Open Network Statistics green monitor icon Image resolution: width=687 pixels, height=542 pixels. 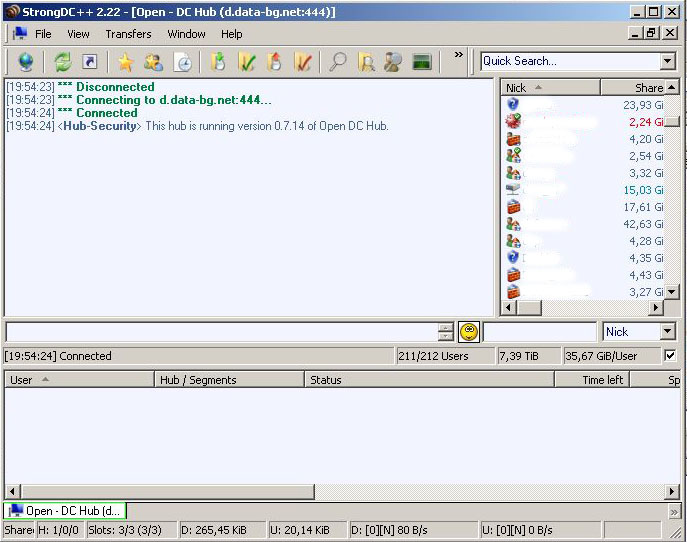[422, 61]
